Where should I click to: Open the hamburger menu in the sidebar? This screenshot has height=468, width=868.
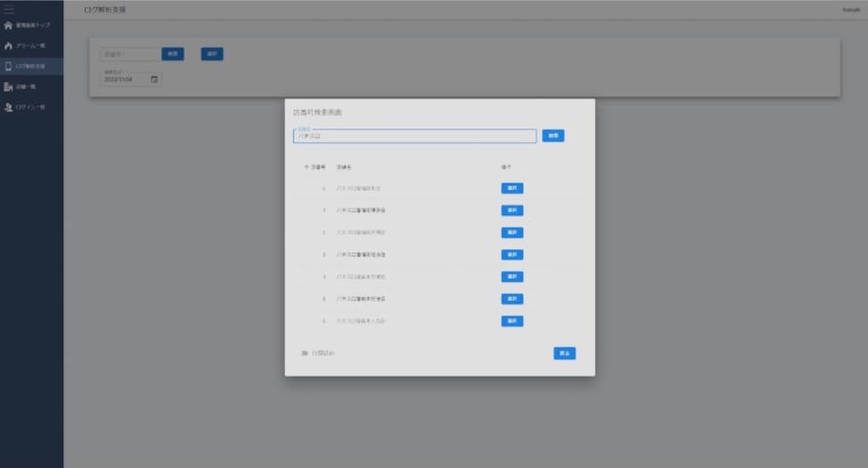tap(10, 10)
